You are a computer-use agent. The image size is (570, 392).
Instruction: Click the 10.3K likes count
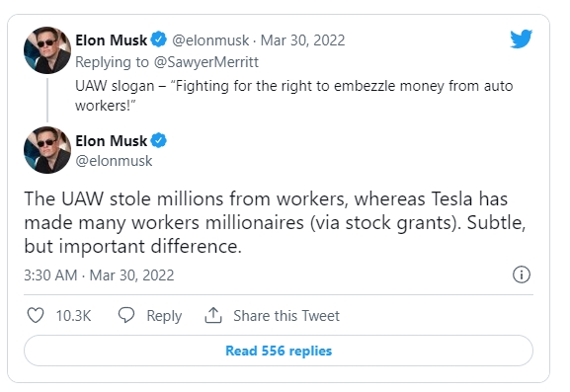73,316
